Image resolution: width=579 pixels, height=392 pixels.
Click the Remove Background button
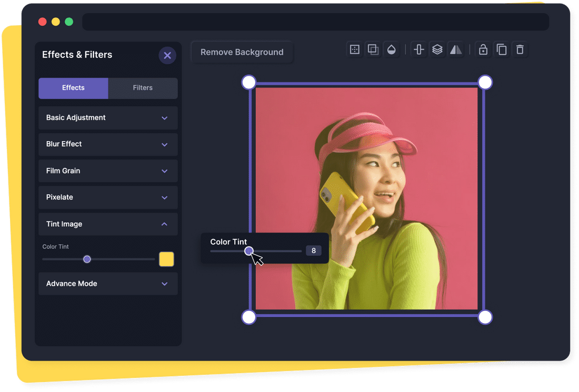[242, 52]
